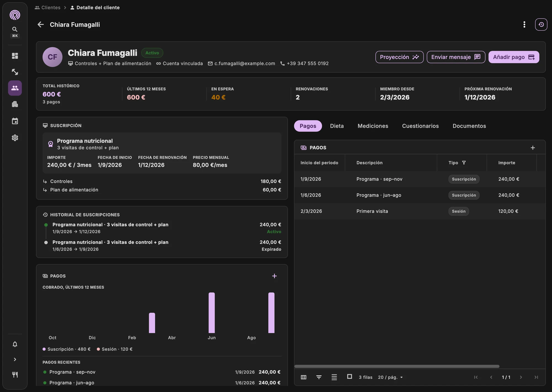Add payment with plus in PAGOS chart card
Screen dimensions: 552x392
274,276
